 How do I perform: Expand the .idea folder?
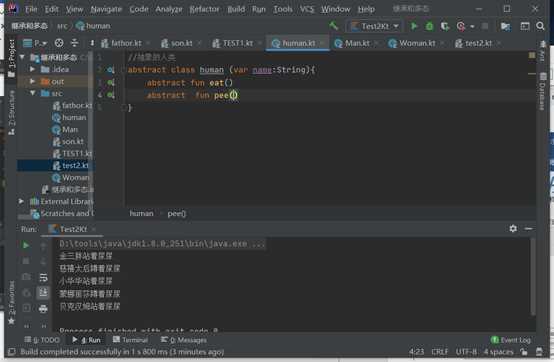coord(33,69)
